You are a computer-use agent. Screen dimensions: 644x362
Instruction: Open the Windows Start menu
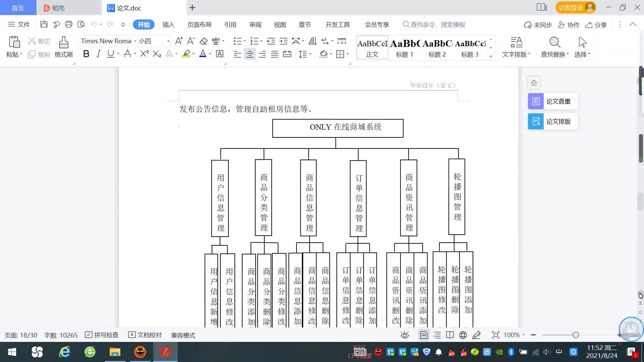12,352
